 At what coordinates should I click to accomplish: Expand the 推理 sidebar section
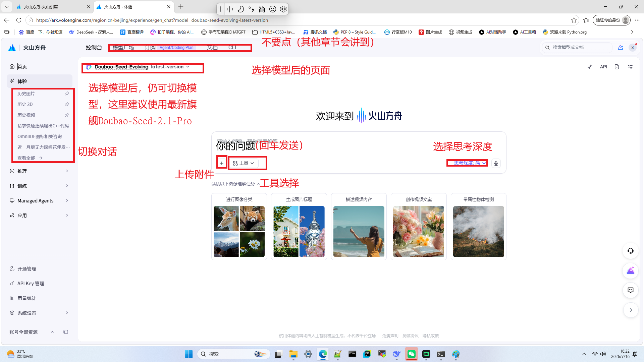coord(40,171)
